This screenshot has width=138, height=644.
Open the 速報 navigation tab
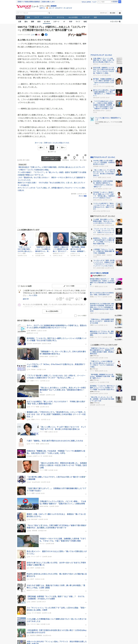tap(28, 17)
